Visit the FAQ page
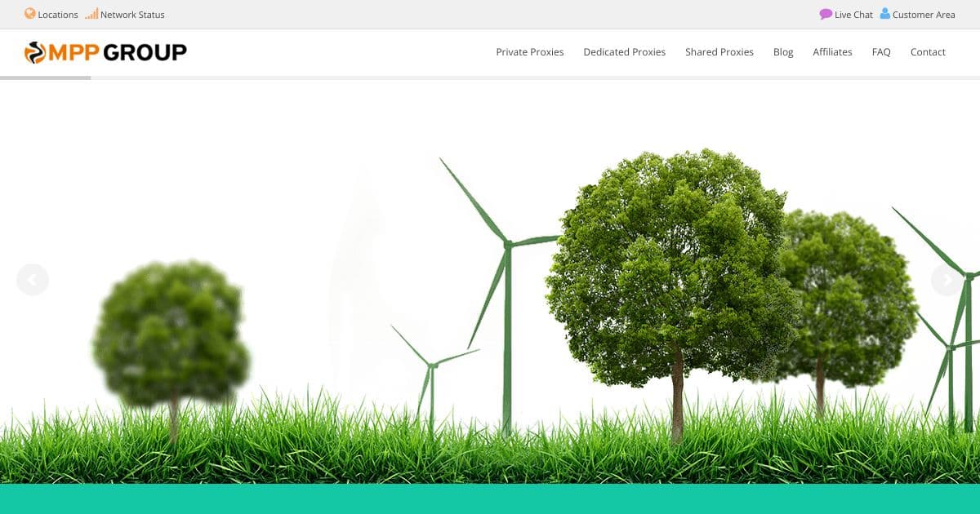The image size is (980, 514). pos(881,51)
